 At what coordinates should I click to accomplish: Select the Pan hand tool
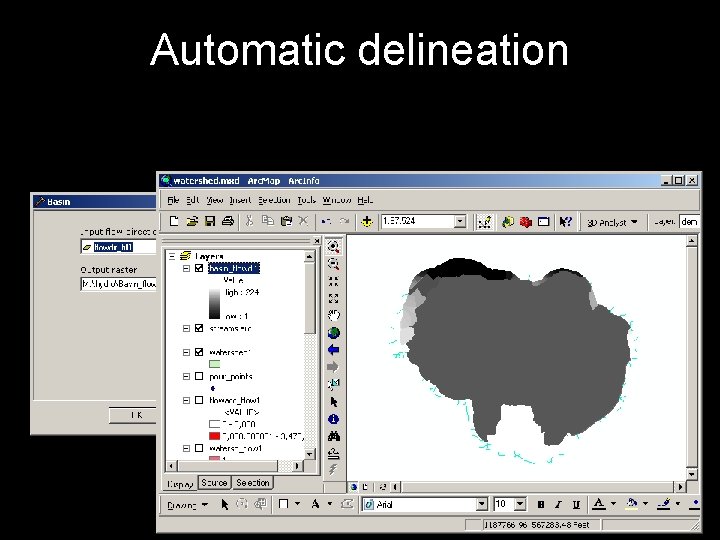click(334, 315)
